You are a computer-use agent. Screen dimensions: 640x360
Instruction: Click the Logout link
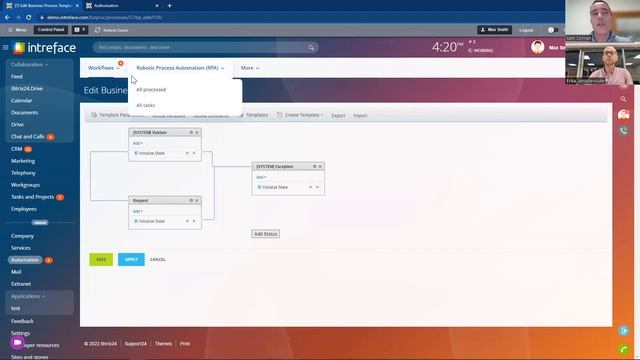526,30
